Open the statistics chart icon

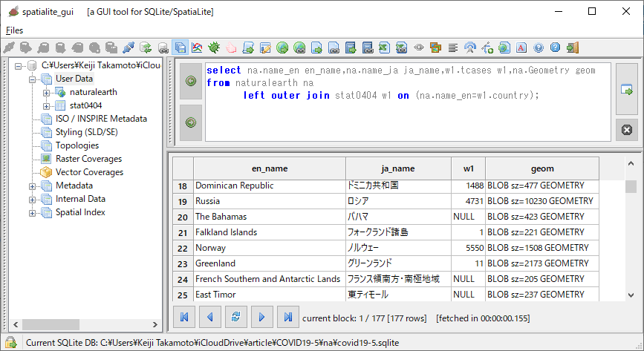(x=197, y=47)
